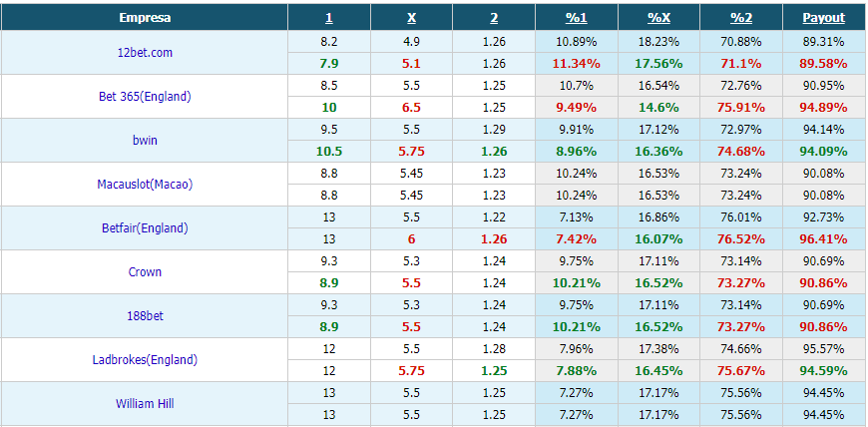The width and height of the screenshot is (868, 427).
Task: Select the green 17.56% value
Action: coord(658,64)
